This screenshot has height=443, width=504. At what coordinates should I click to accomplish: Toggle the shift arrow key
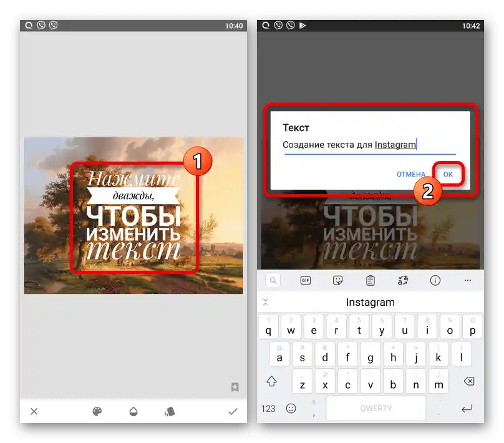[271, 381]
